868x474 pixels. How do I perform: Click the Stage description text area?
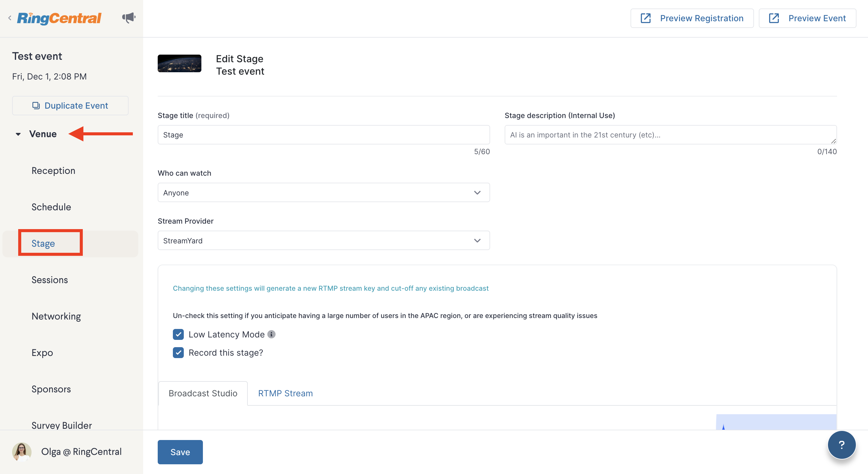click(671, 135)
